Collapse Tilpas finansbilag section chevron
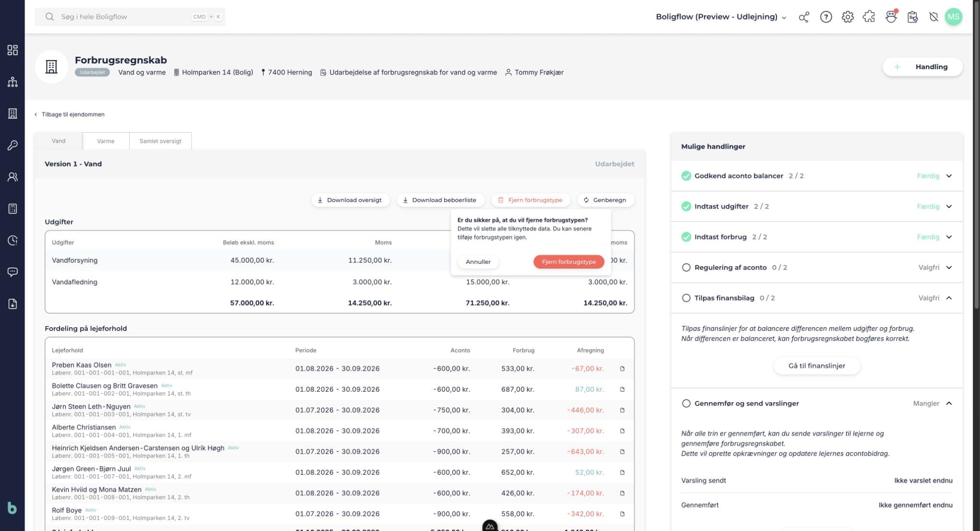This screenshot has width=980, height=531. pos(949,298)
